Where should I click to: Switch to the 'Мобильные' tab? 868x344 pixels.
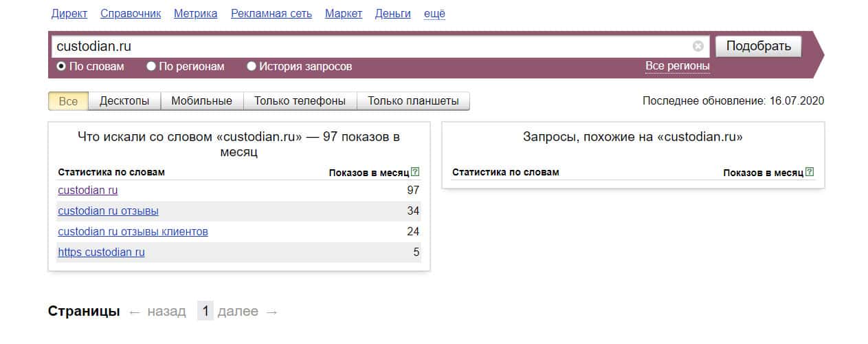[201, 101]
